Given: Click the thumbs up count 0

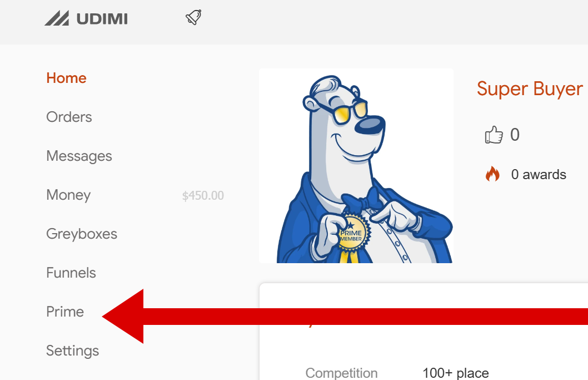Looking at the screenshot, I should (515, 135).
